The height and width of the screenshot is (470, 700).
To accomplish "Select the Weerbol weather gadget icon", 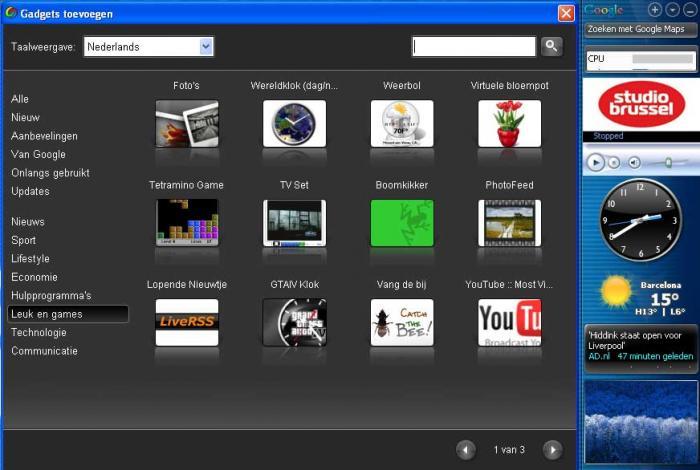I will point(402,124).
